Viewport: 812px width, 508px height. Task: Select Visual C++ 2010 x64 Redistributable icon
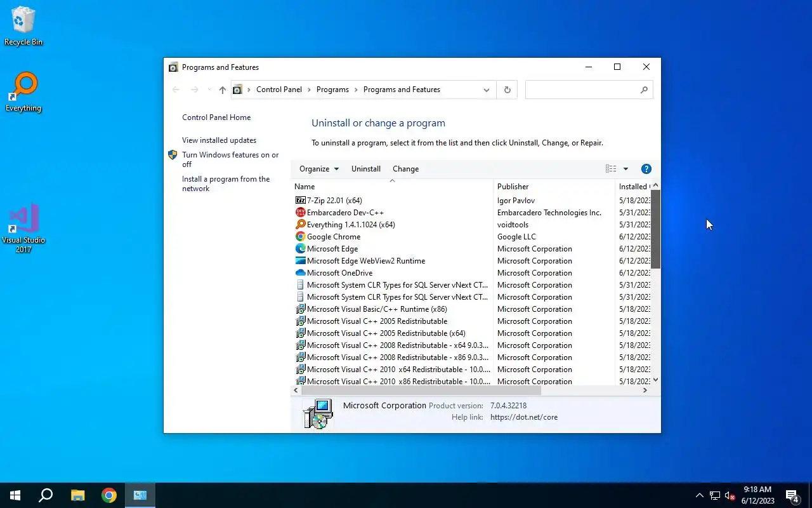point(301,370)
